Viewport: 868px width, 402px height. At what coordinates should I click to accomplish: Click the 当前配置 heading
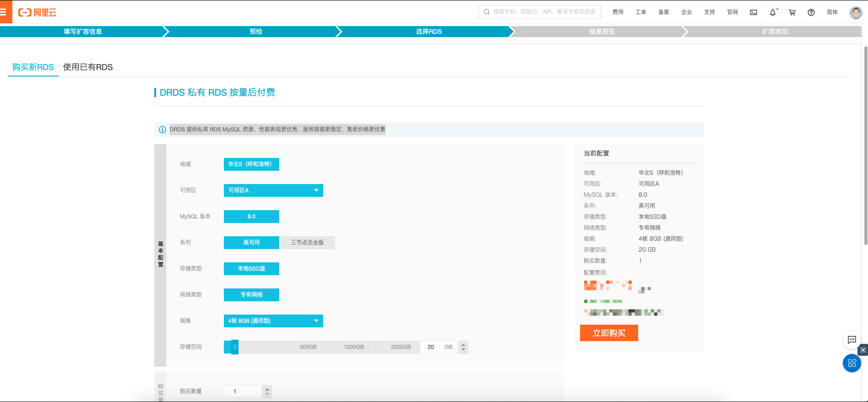(x=597, y=153)
